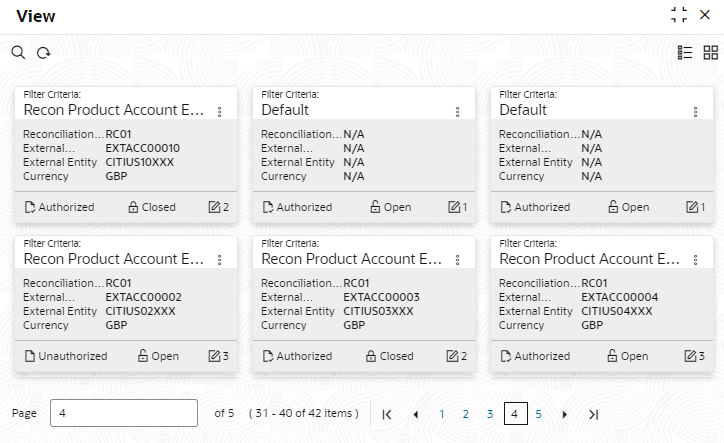
Task: Go to first page button
Action: [x=387, y=414]
